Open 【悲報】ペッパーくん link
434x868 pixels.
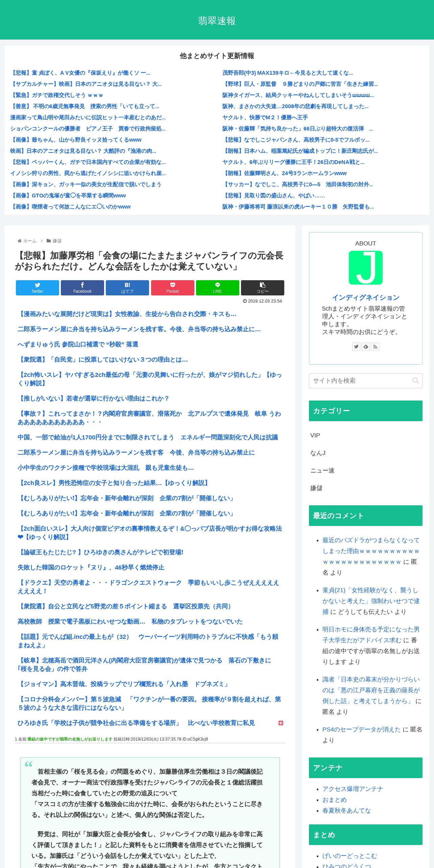[x=88, y=162]
